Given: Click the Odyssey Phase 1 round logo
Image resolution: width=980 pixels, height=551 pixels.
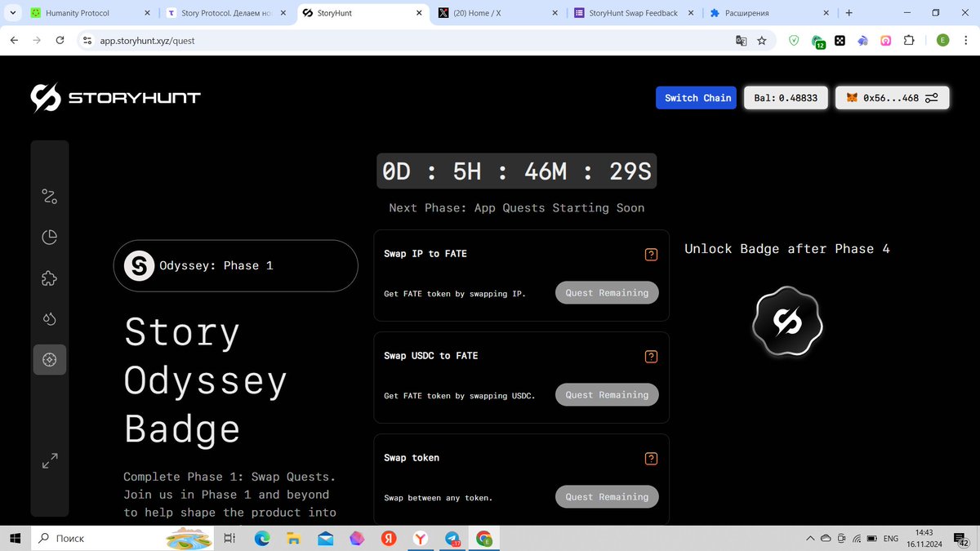Looking at the screenshot, I should click(x=139, y=266).
